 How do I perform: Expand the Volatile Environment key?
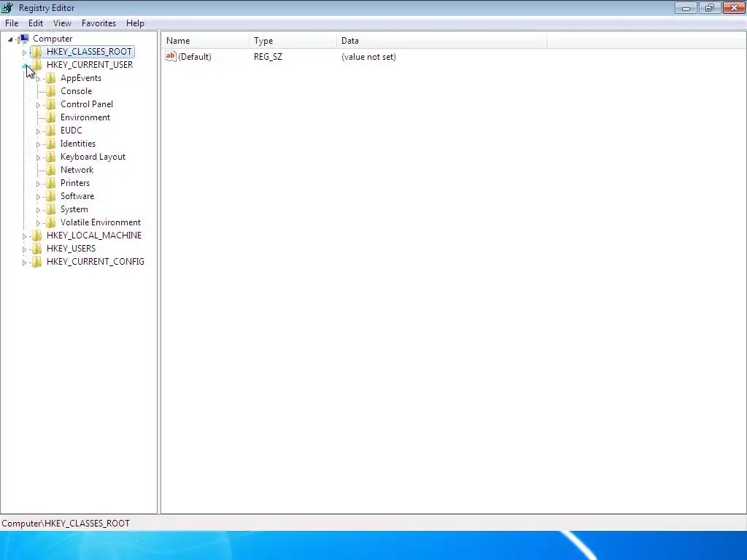(x=38, y=223)
